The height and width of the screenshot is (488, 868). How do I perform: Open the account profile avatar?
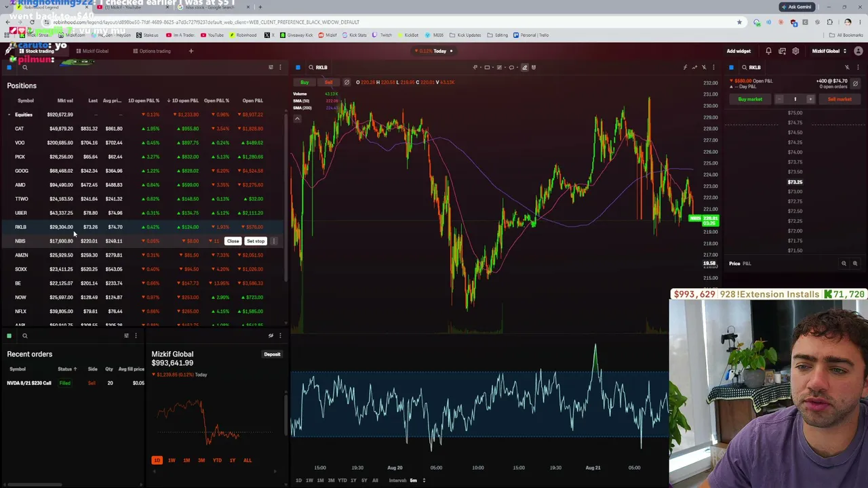pyautogui.click(x=859, y=51)
